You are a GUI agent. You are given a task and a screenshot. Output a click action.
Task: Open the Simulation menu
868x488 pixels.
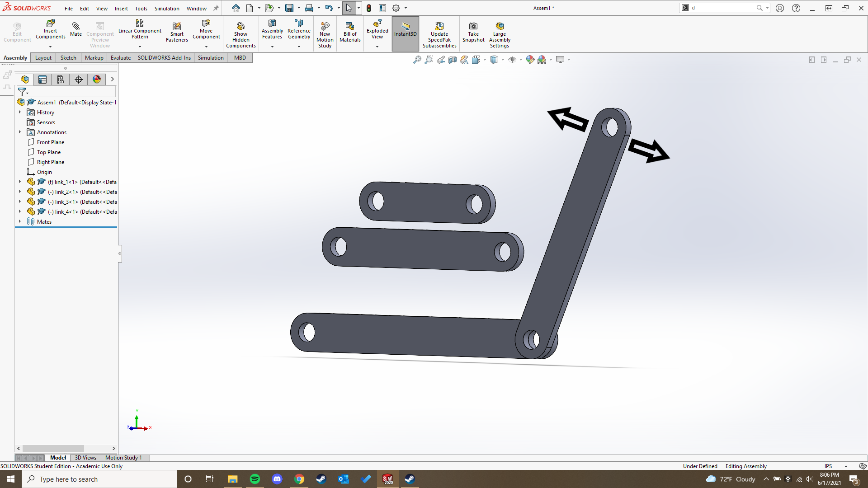[167, 8]
